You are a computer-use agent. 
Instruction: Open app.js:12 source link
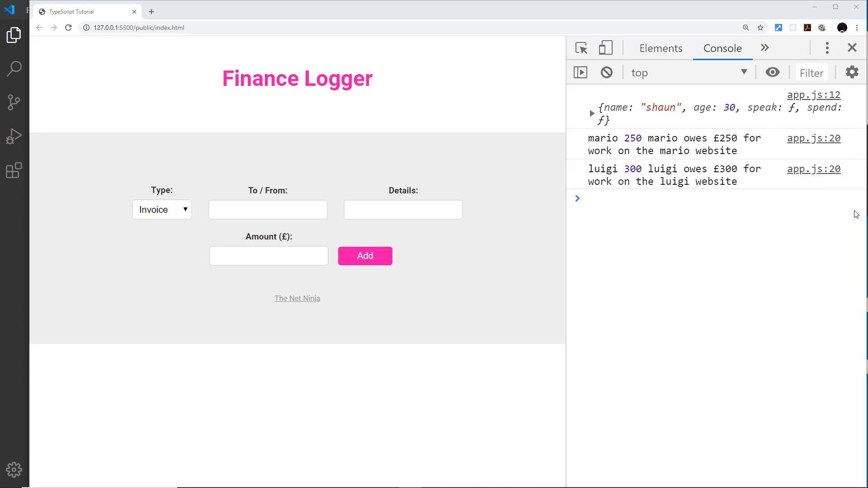813,95
